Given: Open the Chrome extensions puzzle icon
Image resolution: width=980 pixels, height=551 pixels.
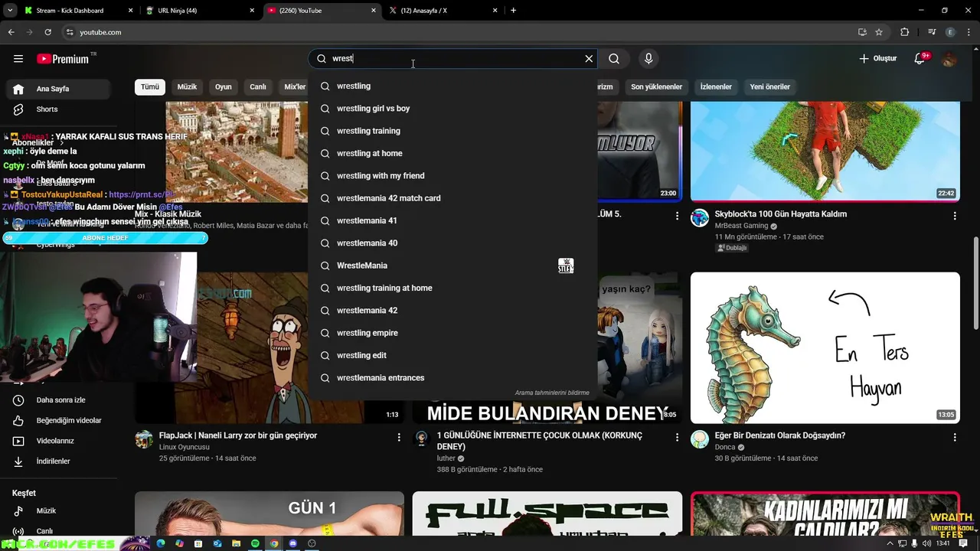Looking at the screenshot, I should coord(904,32).
